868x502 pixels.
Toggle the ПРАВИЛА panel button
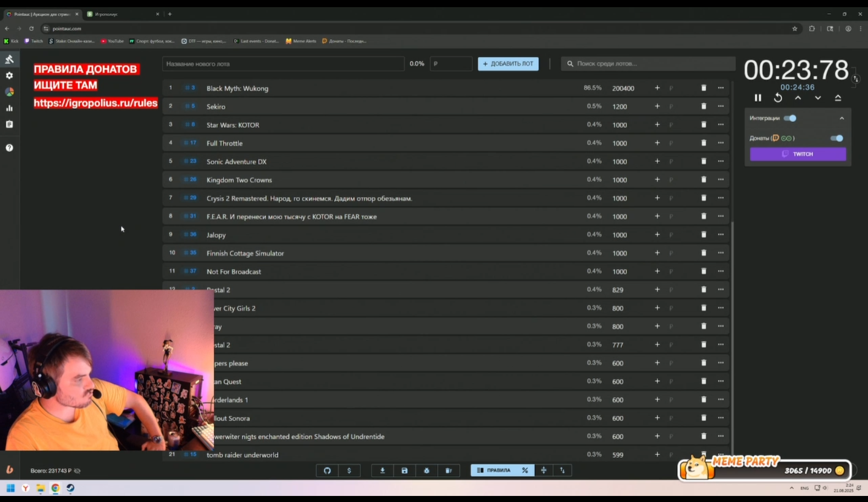point(494,471)
